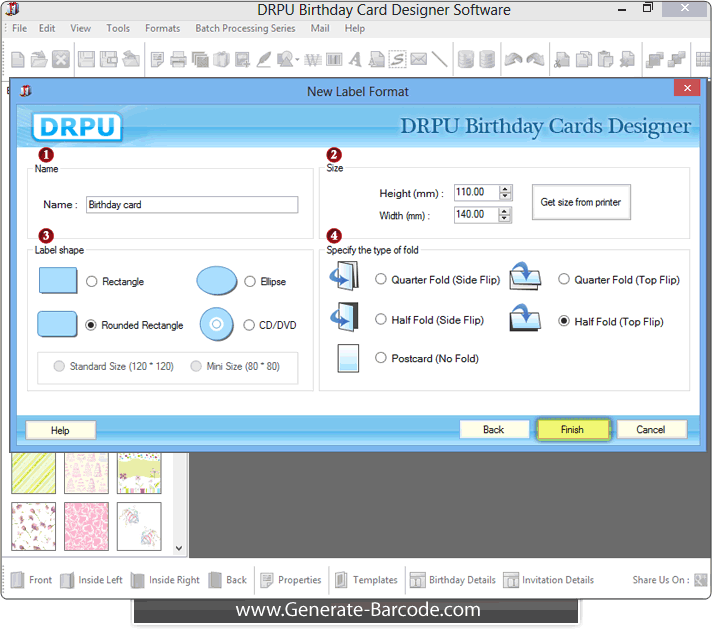Click the Name text field
The width and height of the screenshot is (712, 629).
tap(192, 205)
